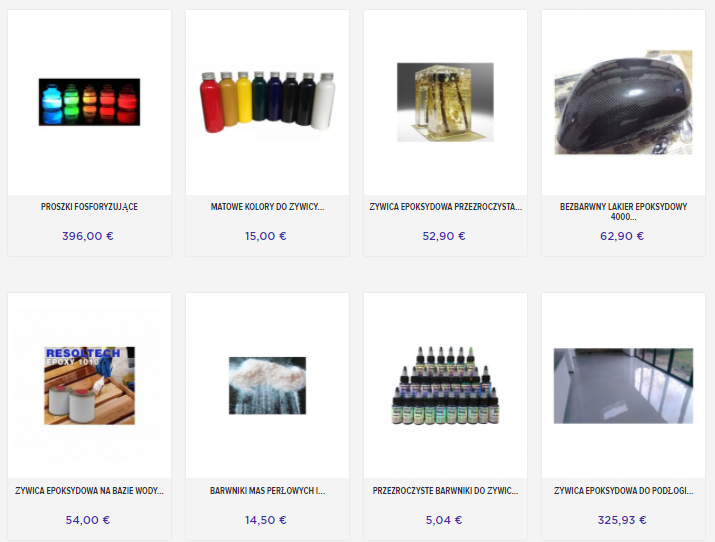Open the clear epoxy resin cube image
This screenshot has width=715, height=542.
[445, 102]
